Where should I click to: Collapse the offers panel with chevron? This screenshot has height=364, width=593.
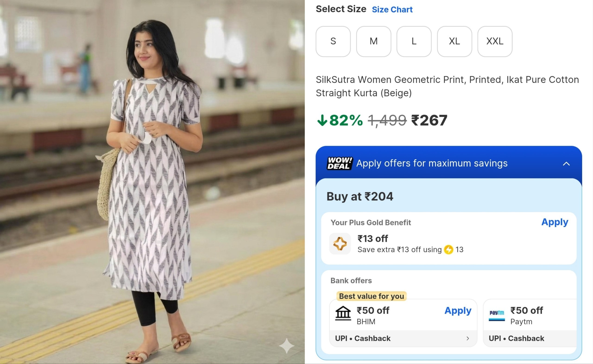566,164
